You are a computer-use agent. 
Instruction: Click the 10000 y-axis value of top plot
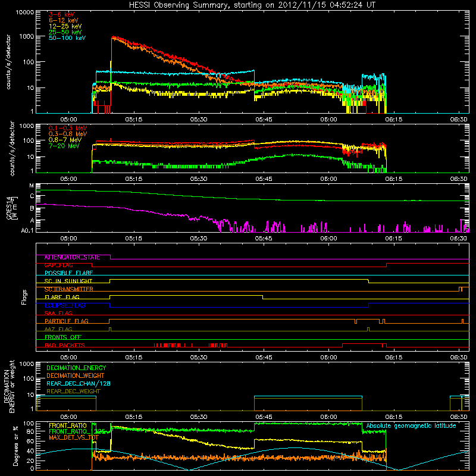[x=24, y=12]
